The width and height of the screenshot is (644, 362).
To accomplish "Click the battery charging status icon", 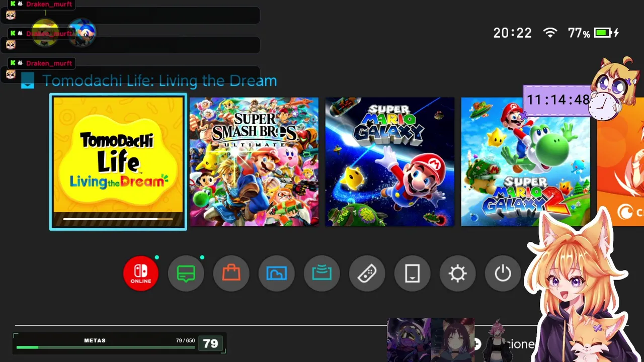I will pyautogui.click(x=606, y=33).
